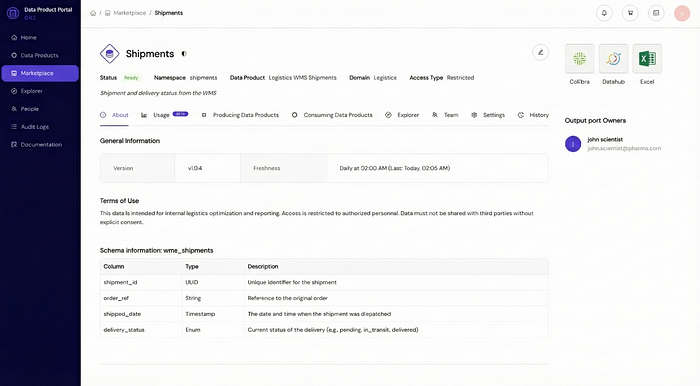Click the Ready status badge

coord(131,78)
